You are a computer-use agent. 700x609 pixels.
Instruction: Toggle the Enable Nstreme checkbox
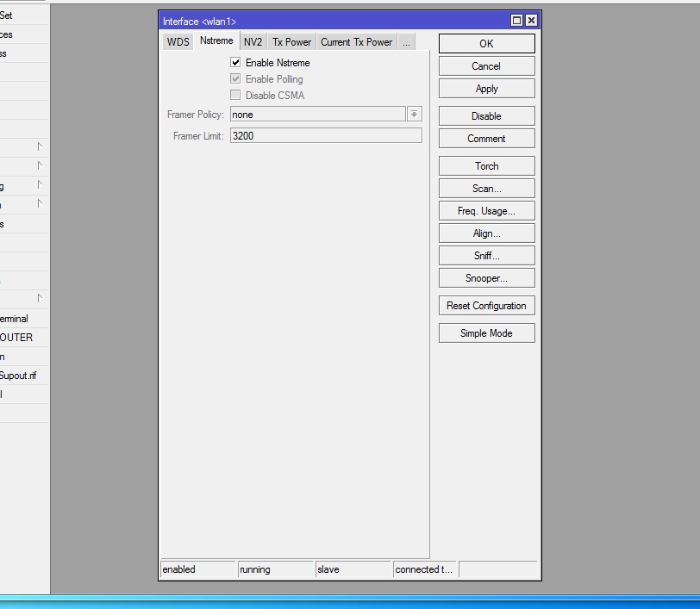235,63
